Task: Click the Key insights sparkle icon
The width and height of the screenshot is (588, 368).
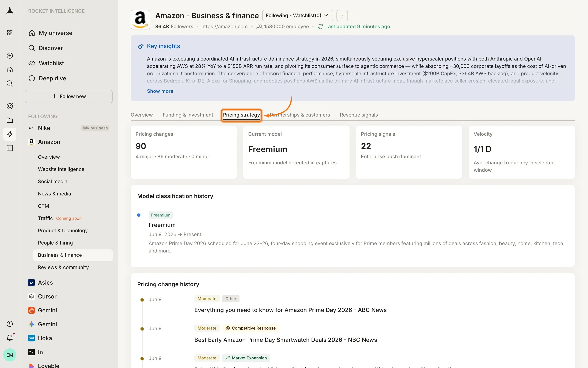Action: point(140,46)
